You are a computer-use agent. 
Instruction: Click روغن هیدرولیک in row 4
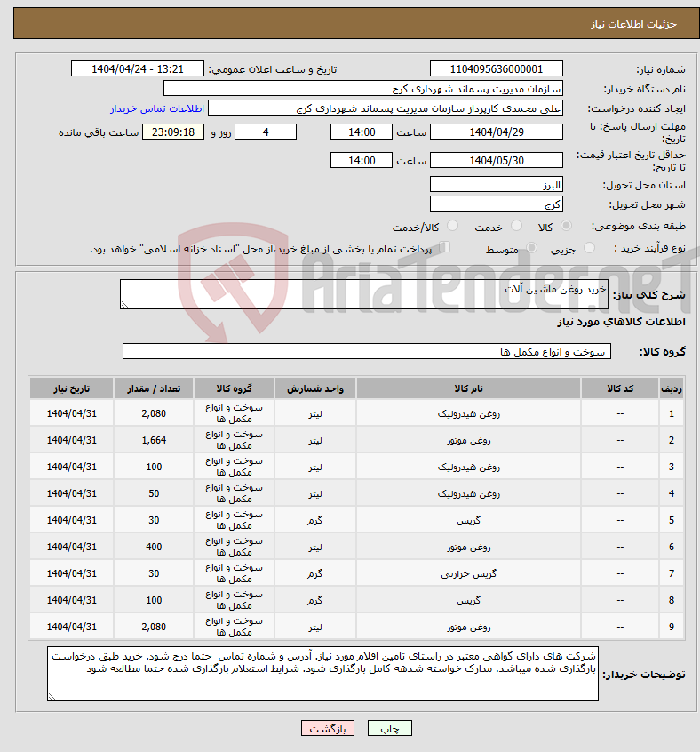pyautogui.click(x=468, y=493)
